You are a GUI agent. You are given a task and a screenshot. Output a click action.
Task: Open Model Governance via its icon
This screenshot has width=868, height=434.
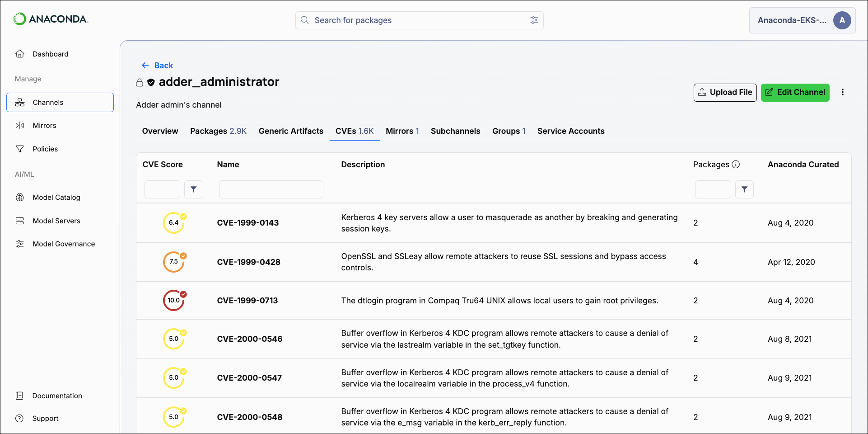pyautogui.click(x=20, y=243)
